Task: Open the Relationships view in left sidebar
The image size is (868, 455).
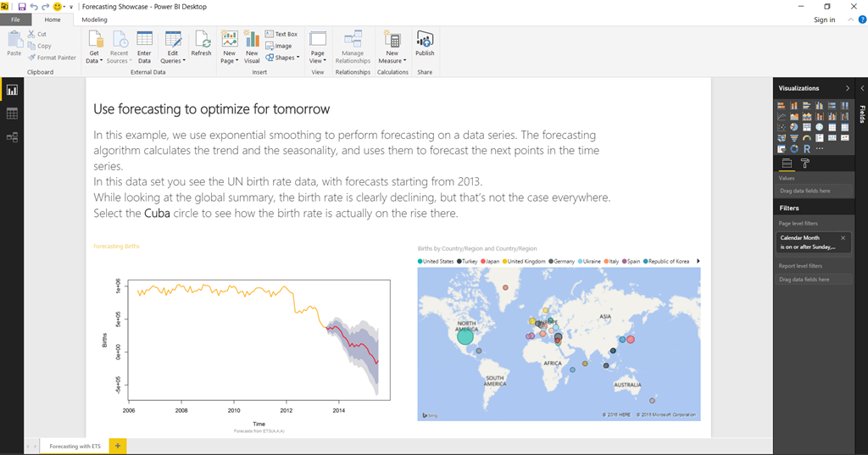Action: [x=12, y=137]
